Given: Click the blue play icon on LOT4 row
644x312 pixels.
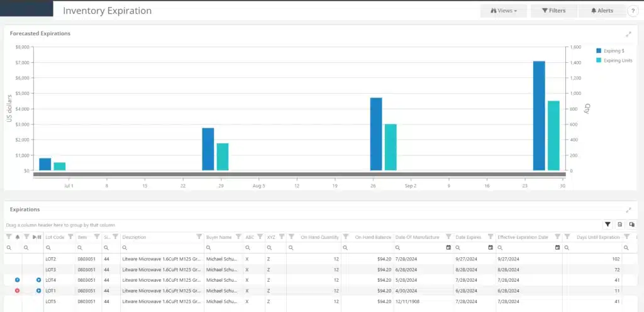Looking at the screenshot, I should (x=38, y=279).
